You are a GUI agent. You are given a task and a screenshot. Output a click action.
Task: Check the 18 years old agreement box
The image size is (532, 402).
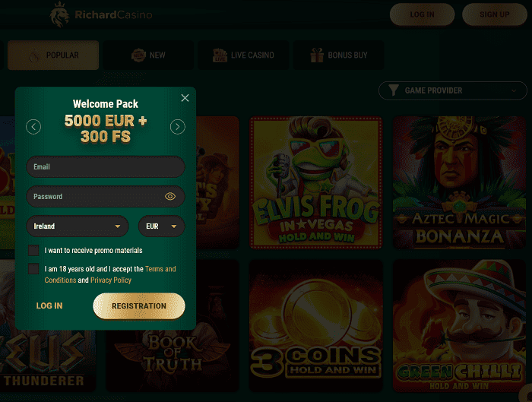point(33,269)
